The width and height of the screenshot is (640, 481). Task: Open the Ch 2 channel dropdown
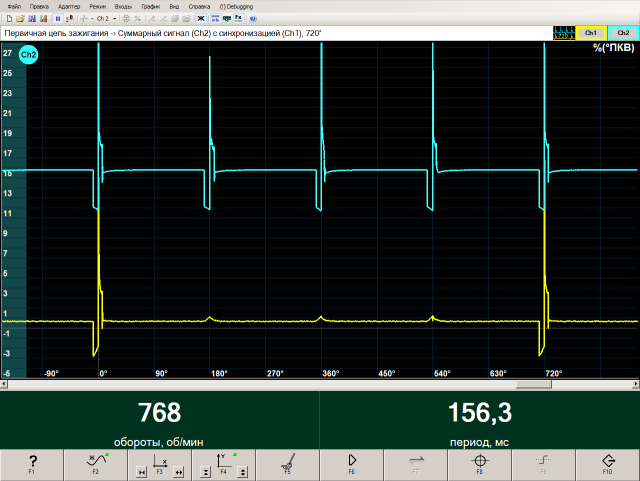pos(107,18)
